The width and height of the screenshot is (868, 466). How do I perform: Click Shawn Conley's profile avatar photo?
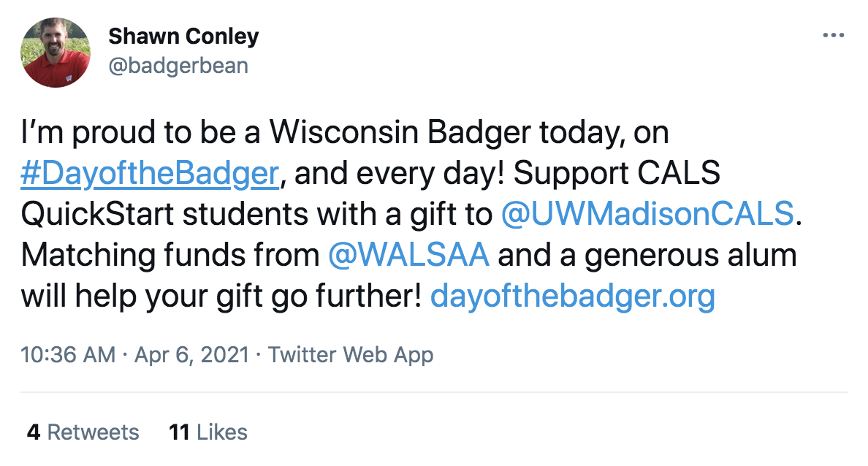[56, 52]
